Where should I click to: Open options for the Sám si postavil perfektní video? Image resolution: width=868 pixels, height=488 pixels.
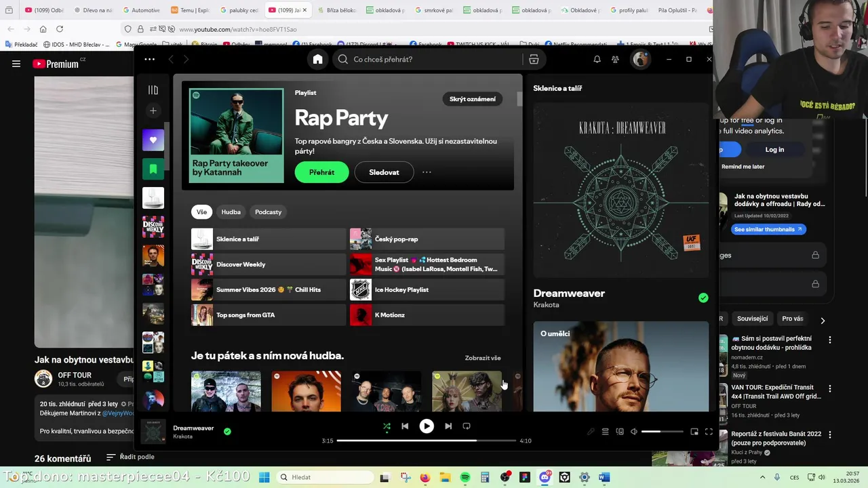[829, 340]
